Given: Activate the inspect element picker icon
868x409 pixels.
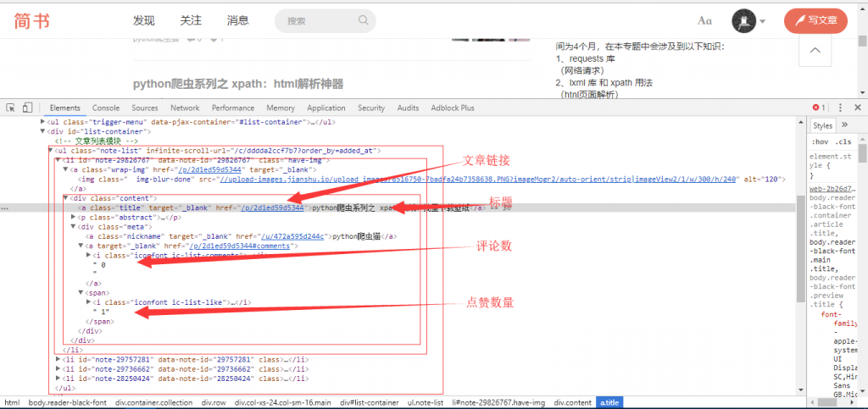Looking at the screenshot, I should point(11,108).
